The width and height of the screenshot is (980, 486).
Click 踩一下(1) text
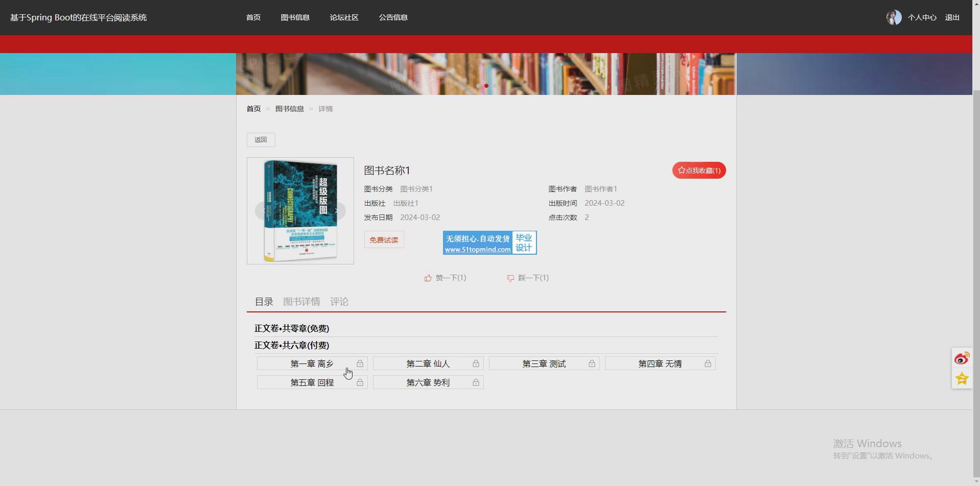tap(533, 278)
